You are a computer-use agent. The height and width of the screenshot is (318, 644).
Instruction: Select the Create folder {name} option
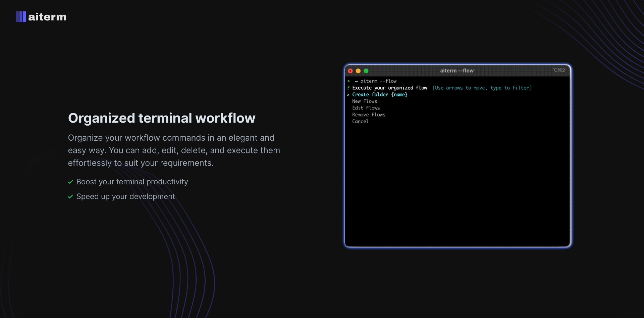380,95
